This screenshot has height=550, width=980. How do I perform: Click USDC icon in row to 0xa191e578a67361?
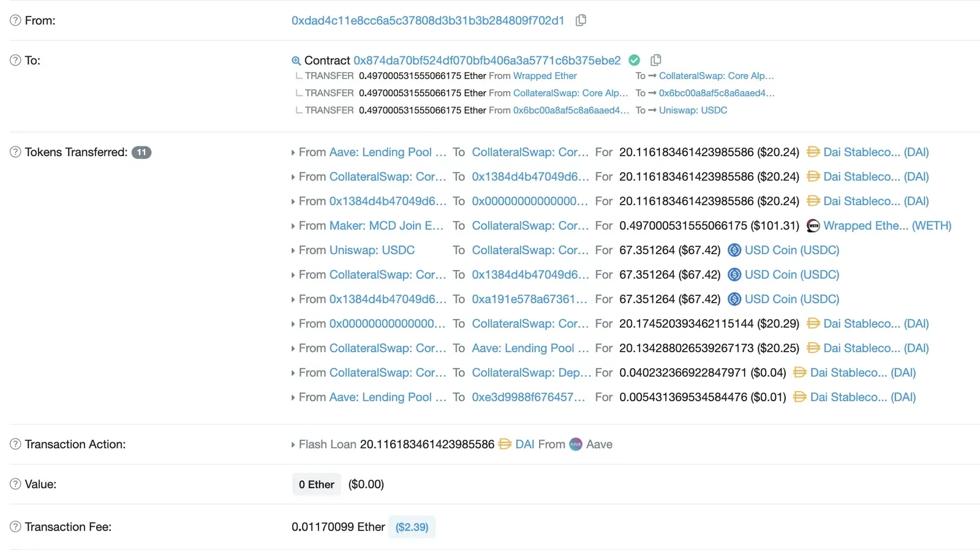(734, 299)
